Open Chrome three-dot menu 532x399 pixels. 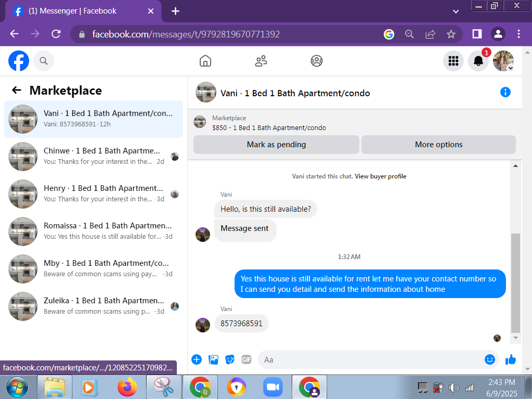pos(518,34)
